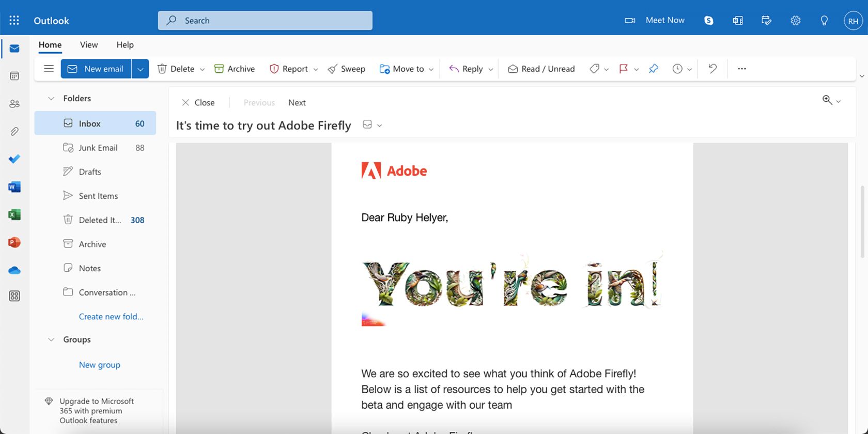Open More apps icon in rail
This screenshot has height=434, width=868.
click(x=14, y=296)
